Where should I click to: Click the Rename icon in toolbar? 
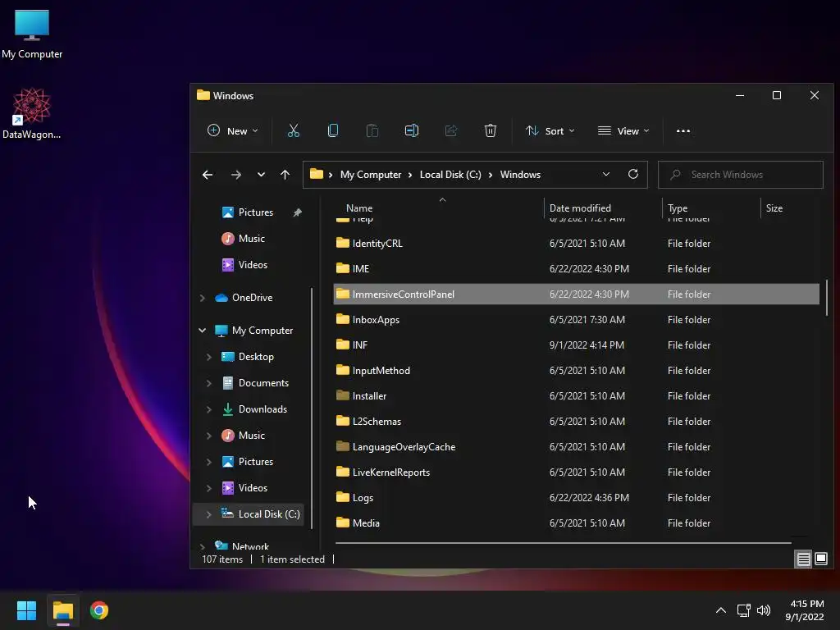click(412, 130)
